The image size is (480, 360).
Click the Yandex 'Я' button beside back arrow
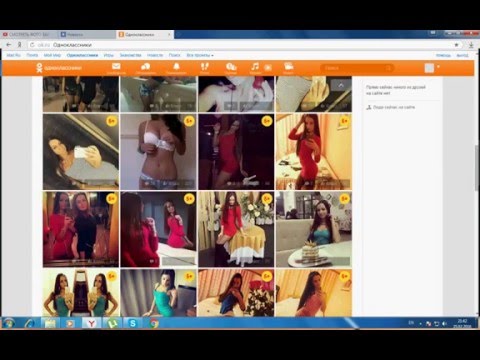pyautogui.click(x=20, y=45)
